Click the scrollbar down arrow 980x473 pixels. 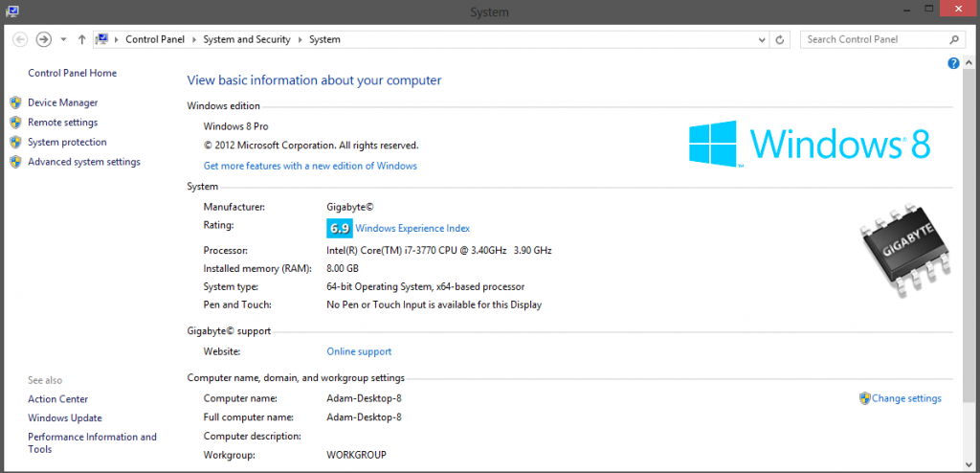tap(969, 466)
